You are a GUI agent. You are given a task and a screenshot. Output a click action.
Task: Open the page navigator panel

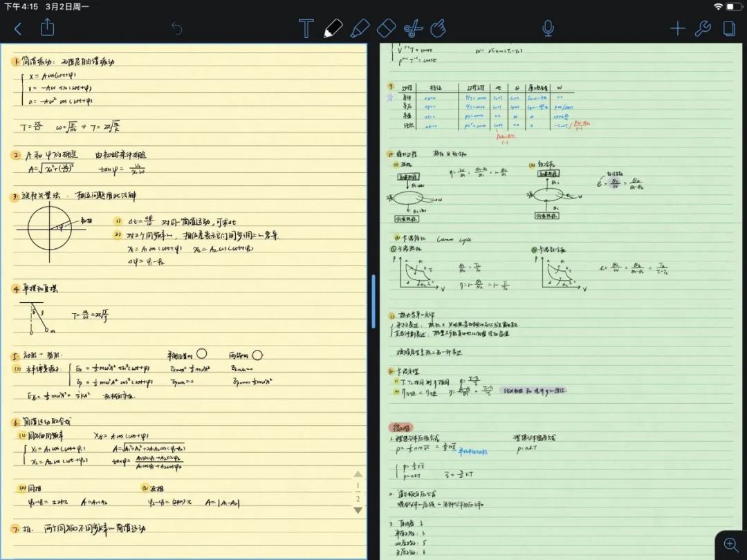pos(728,28)
